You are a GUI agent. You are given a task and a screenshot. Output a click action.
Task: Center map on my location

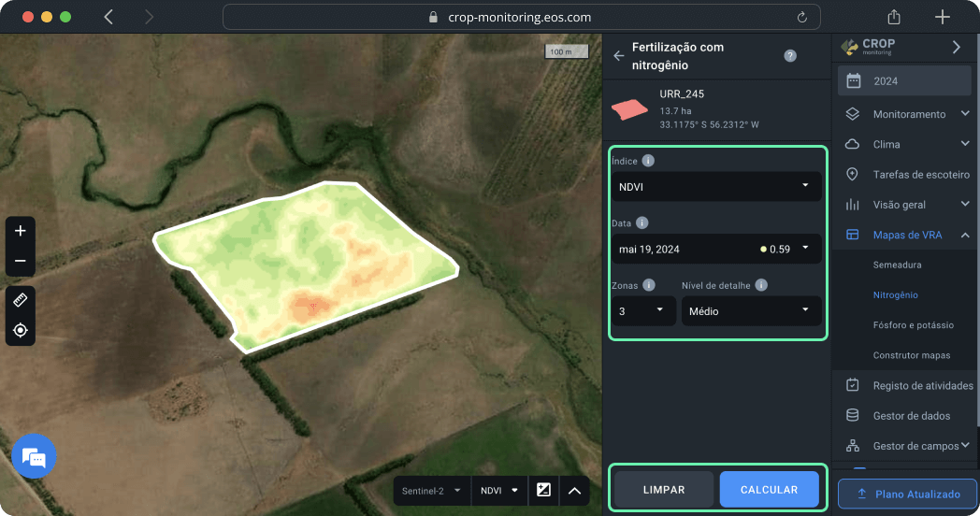[21, 330]
